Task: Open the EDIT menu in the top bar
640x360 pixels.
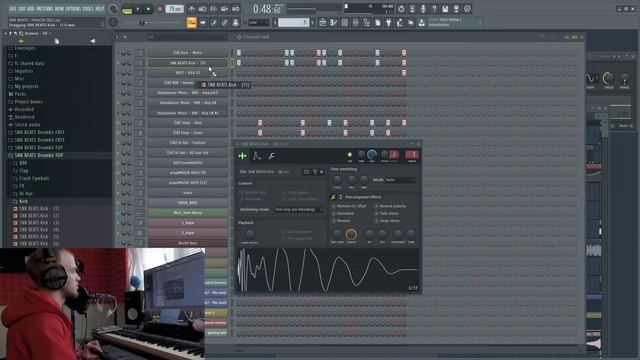Action: click(x=22, y=9)
